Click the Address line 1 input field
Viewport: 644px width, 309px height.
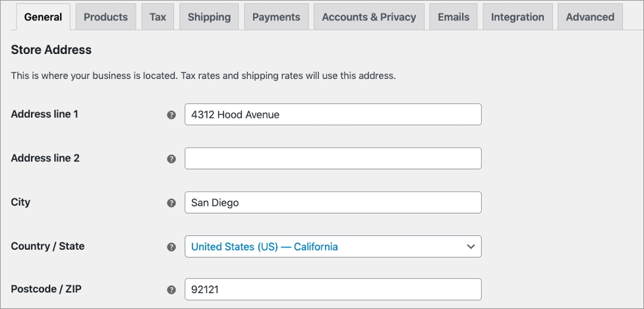(332, 115)
